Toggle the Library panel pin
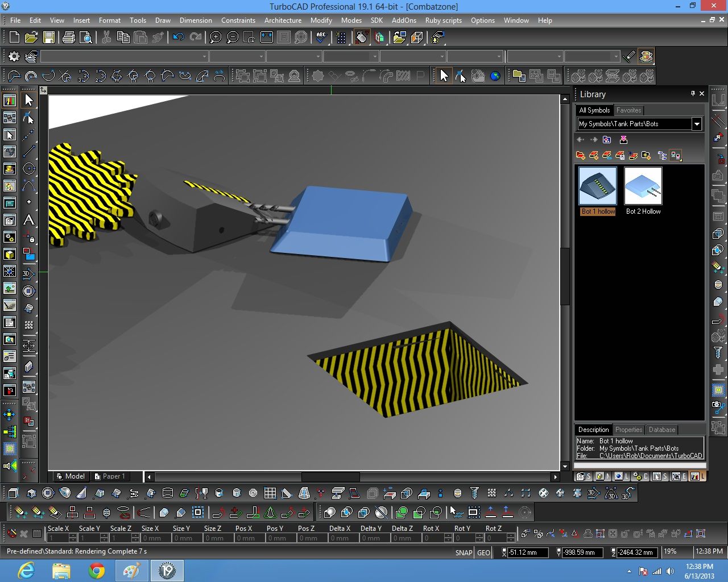728x582 pixels. tap(693, 94)
